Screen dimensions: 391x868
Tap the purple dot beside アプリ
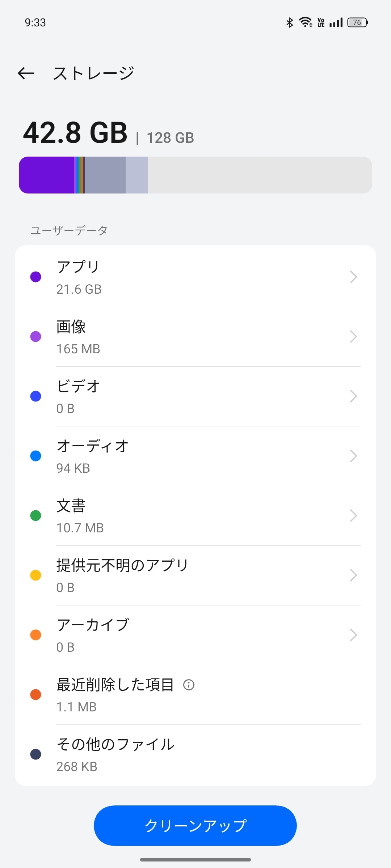(35, 277)
